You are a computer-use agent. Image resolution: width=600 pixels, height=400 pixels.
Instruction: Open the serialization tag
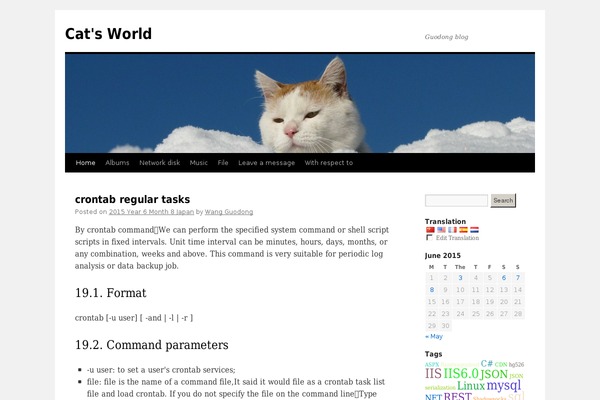tap(440, 388)
